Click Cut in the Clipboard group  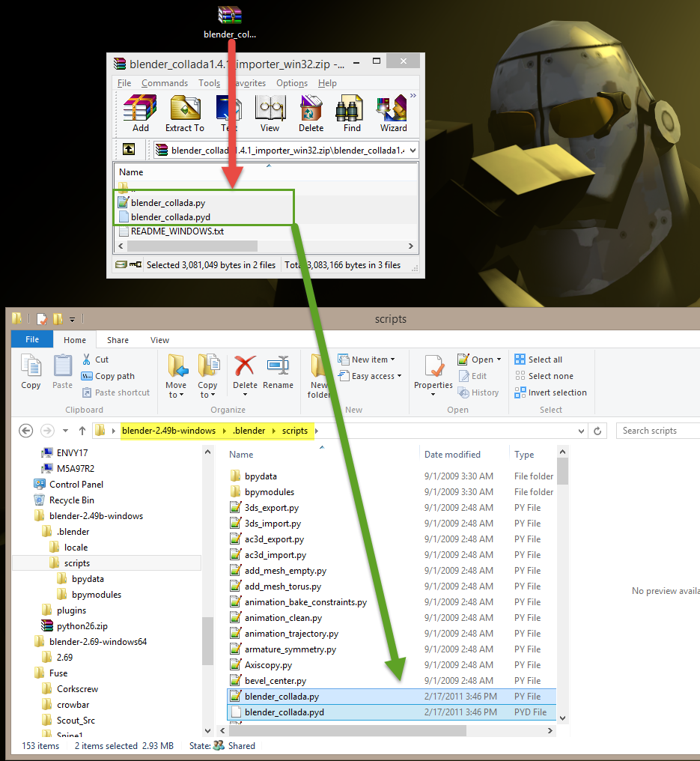(96, 360)
